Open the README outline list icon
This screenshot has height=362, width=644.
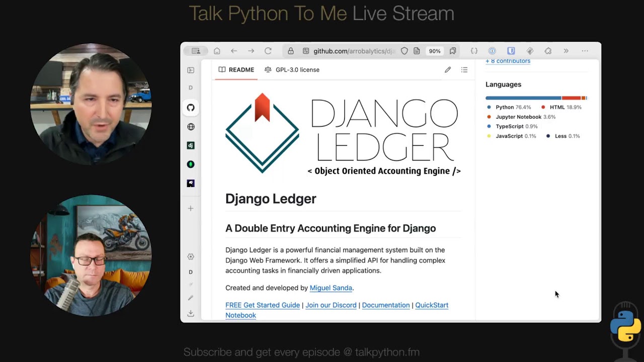464,70
